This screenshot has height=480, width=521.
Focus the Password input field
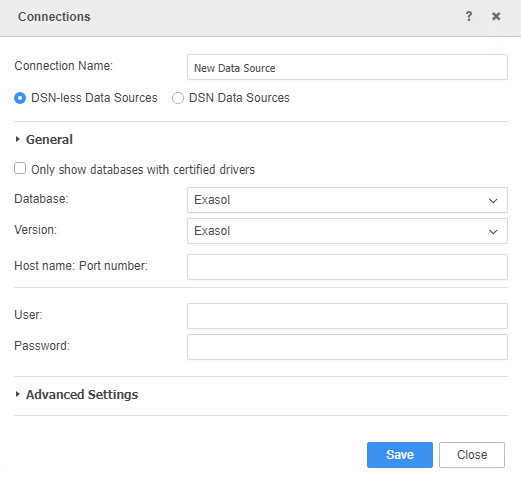[347, 347]
